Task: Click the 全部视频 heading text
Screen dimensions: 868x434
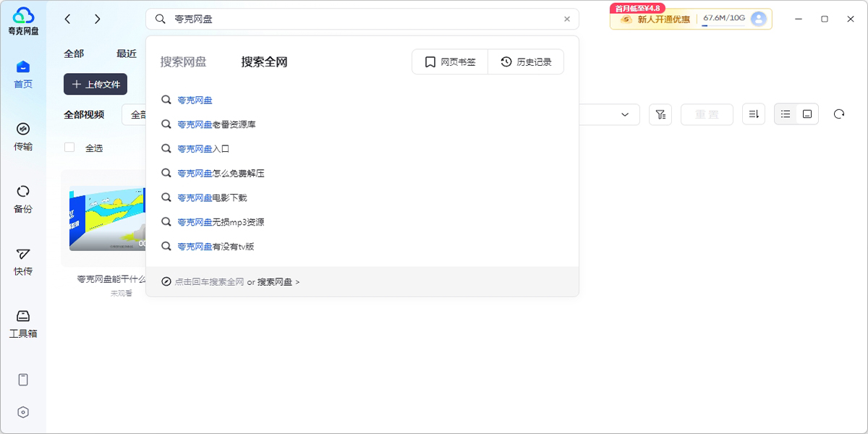Action: click(84, 114)
